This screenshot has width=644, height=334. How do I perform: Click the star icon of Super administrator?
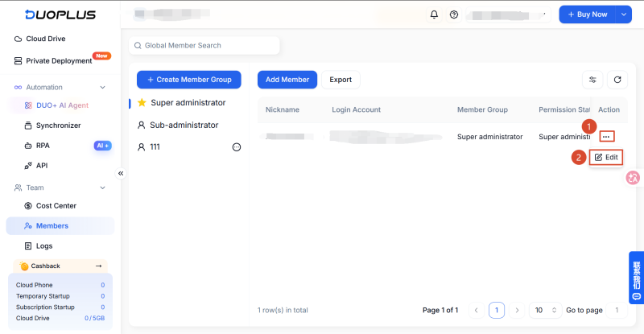(x=142, y=102)
